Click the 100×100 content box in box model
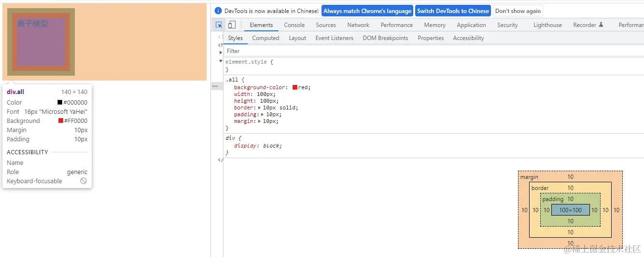Image resolution: width=644 pixels, height=257 pixels. click(571, 210)
